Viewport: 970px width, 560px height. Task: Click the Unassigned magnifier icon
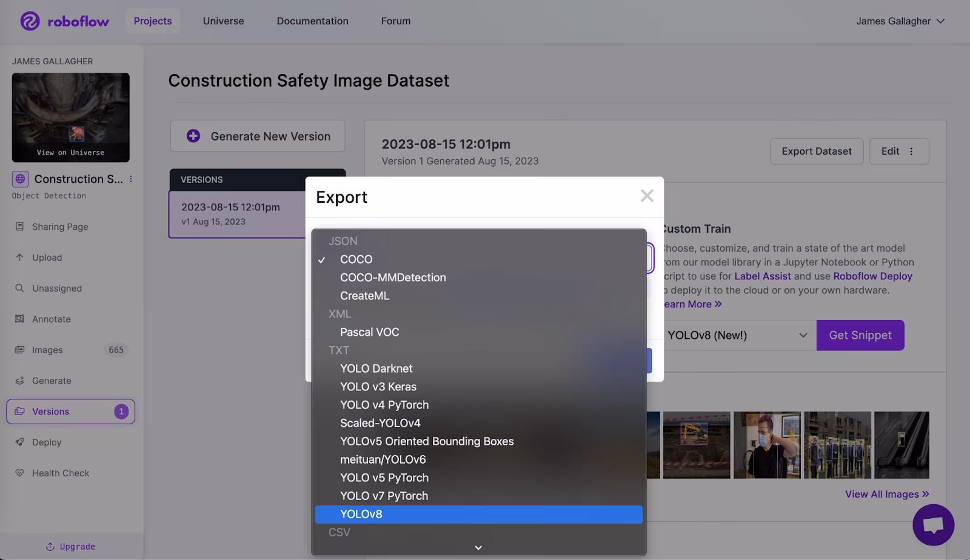click(19, 288)
